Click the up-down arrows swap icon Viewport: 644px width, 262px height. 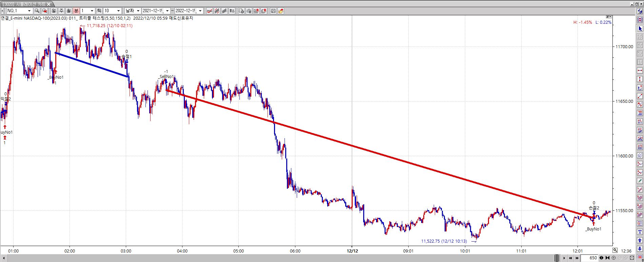(232, 11)
